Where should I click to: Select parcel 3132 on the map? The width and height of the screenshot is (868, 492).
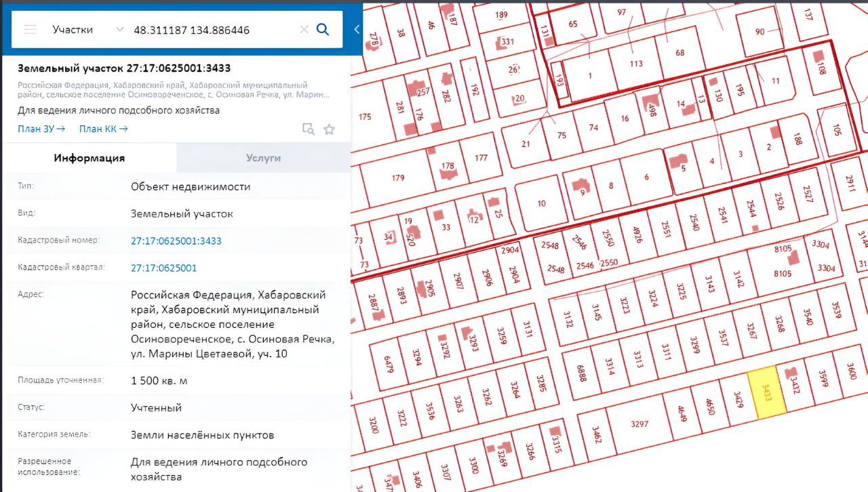pyautogui.click(x=568, y=319)
